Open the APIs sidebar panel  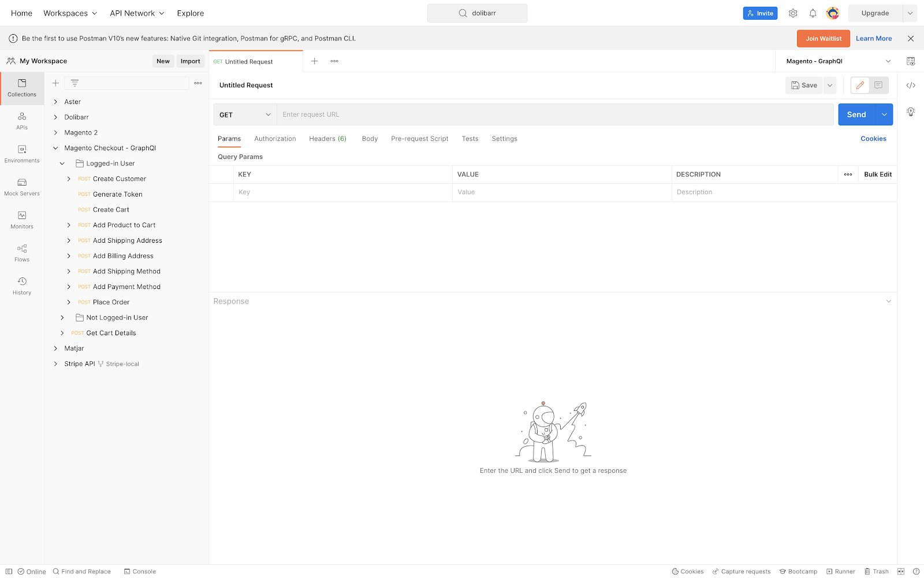(22, 121)
